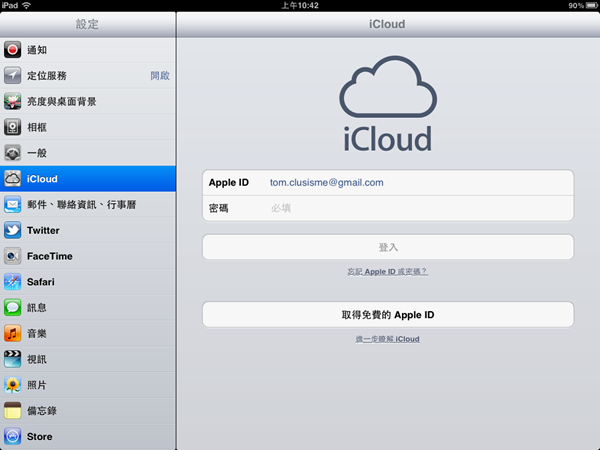The image size is (600, 450).
Task: Open the Twitter settings row
Action: (x=88, y=230)
